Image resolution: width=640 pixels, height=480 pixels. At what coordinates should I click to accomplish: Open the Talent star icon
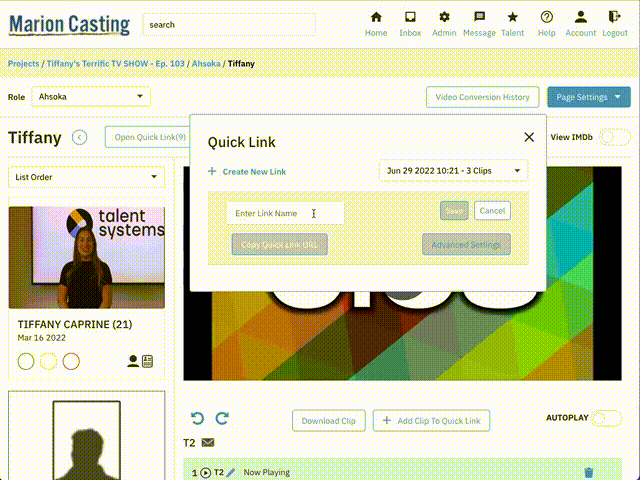pyautogui.click(x=513, y=18)
